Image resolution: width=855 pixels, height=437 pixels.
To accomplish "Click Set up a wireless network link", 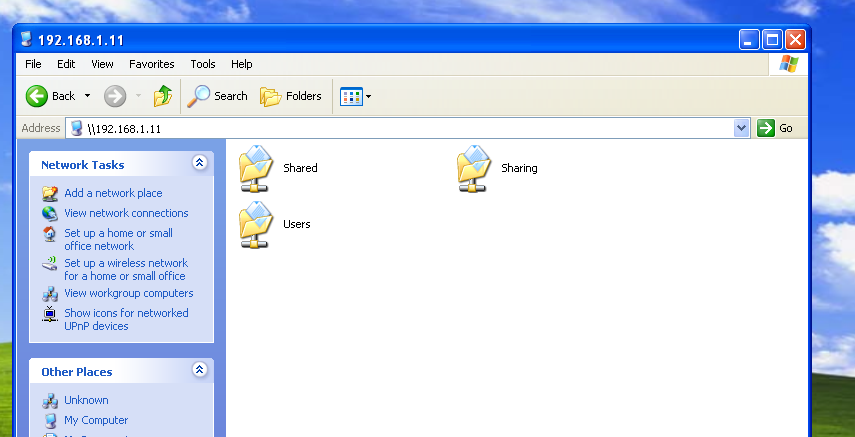I will [x=126, y=270].
